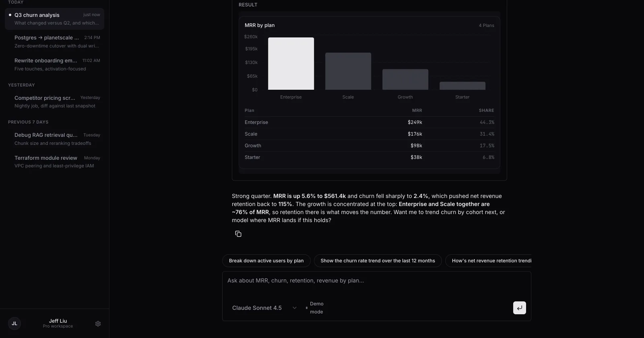The width and height of the screenshot is (644, 338).
Task: Click the Plan column header
Action: click(249, 110)
